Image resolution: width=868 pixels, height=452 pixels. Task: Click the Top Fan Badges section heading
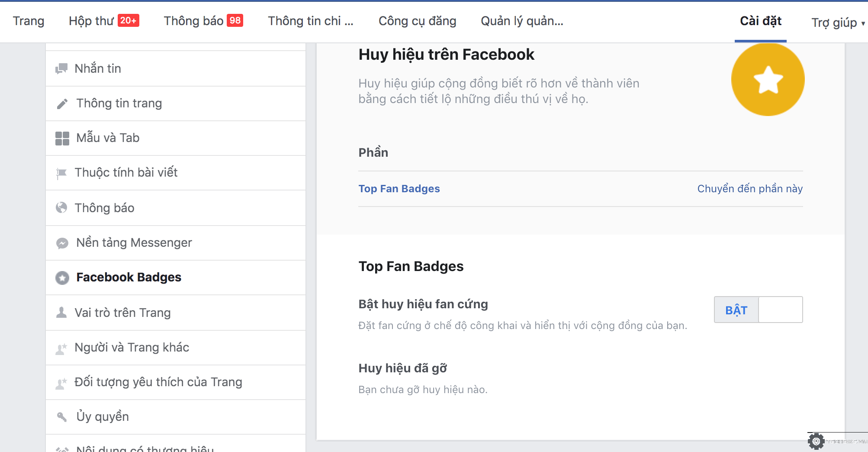[411, 266]
